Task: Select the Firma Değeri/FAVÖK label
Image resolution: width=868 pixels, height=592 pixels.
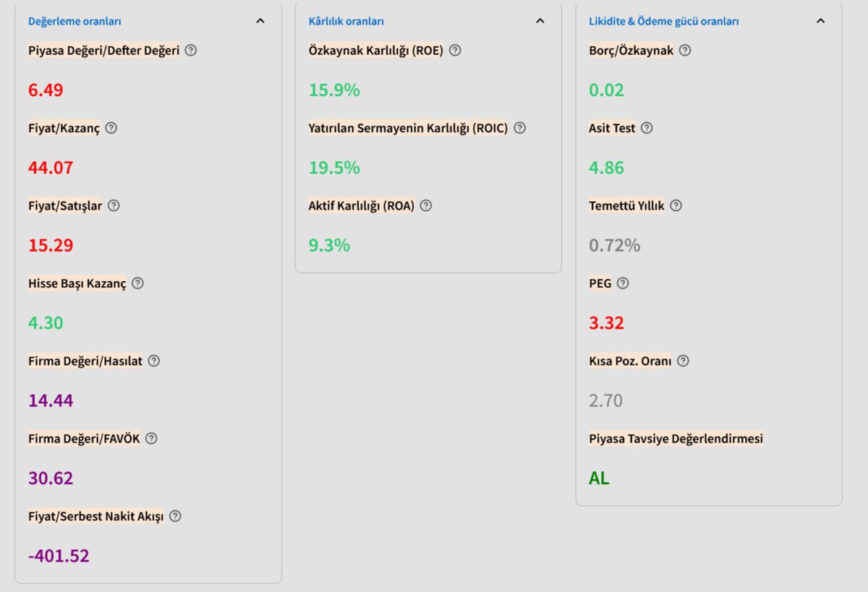Action: [x=84, y=438]
